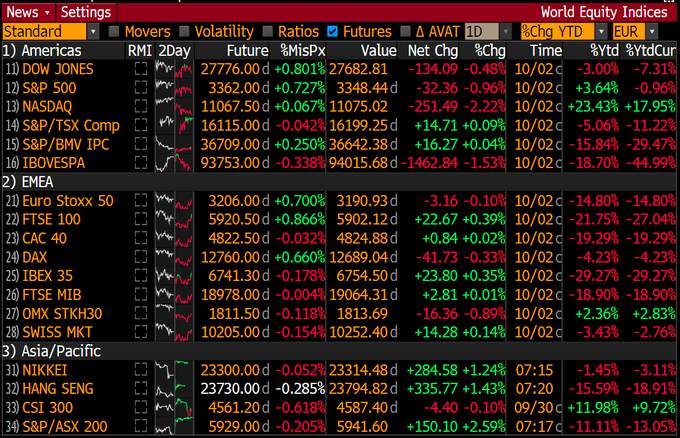
Task: Sort by the Net Chg column header
Action: click(x=433, y=51)
